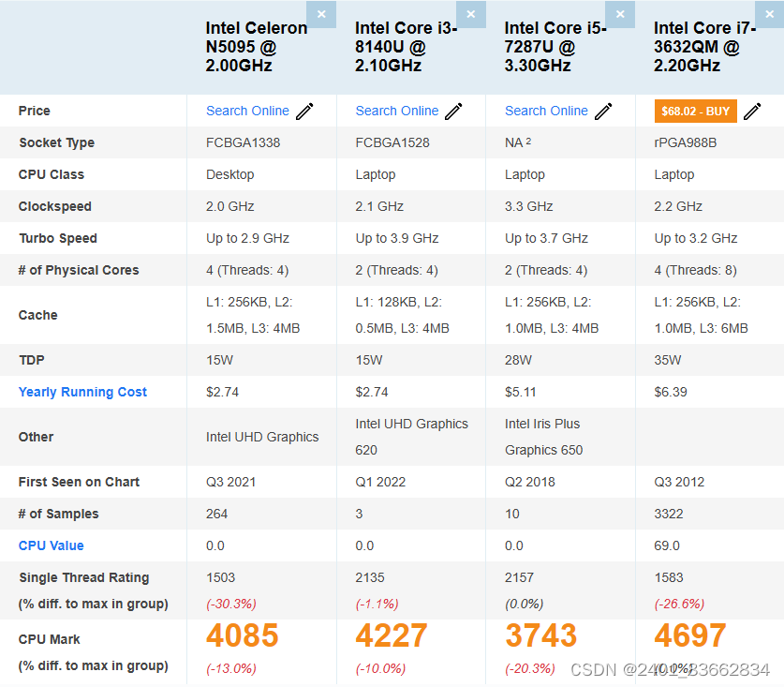The height and width of the screenshot is (687, 784).
Task: Click the First Seen on Chart row label
Action: (x=79, y=482)
